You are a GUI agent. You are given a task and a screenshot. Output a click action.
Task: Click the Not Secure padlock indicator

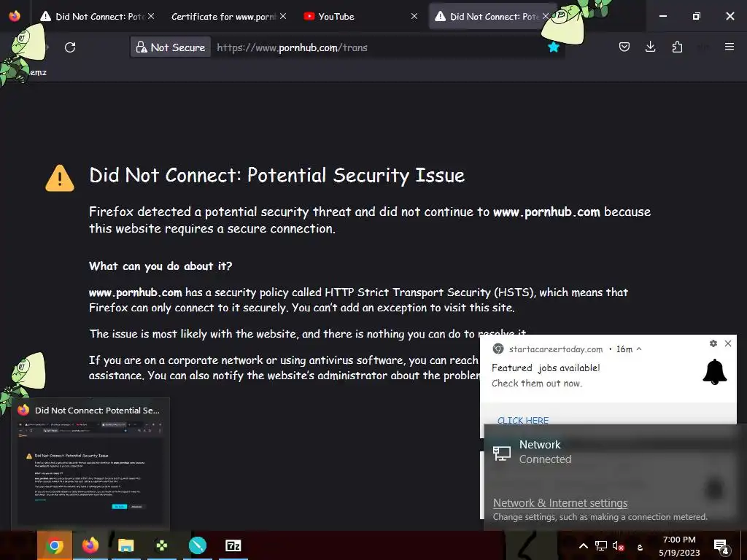[x=171, y=47]
